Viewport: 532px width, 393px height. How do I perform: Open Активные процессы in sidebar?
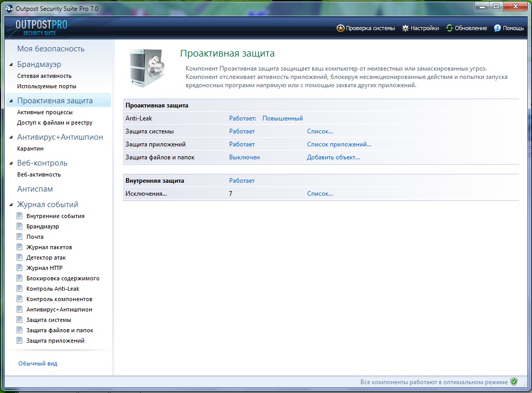pos(45,112)
